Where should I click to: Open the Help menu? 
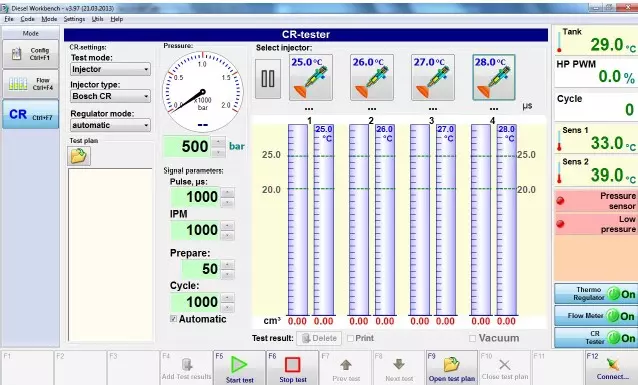tap(117, 19)
